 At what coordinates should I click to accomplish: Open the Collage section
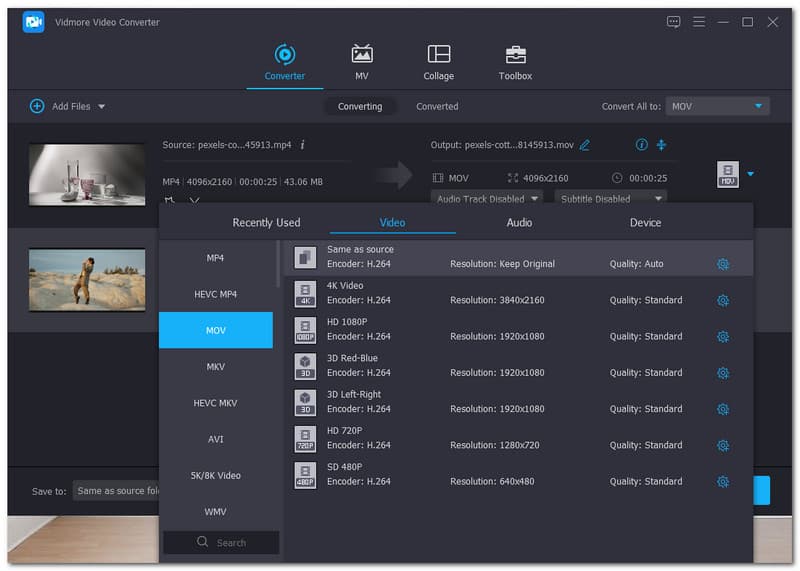[x=438, y=62]
